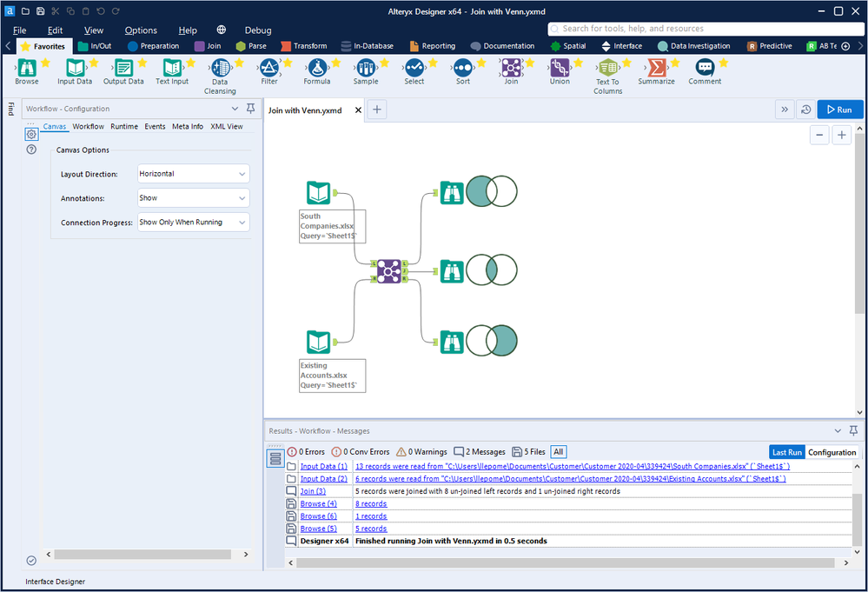
Task: Open the schedule history clock icon
Action: 806,110
